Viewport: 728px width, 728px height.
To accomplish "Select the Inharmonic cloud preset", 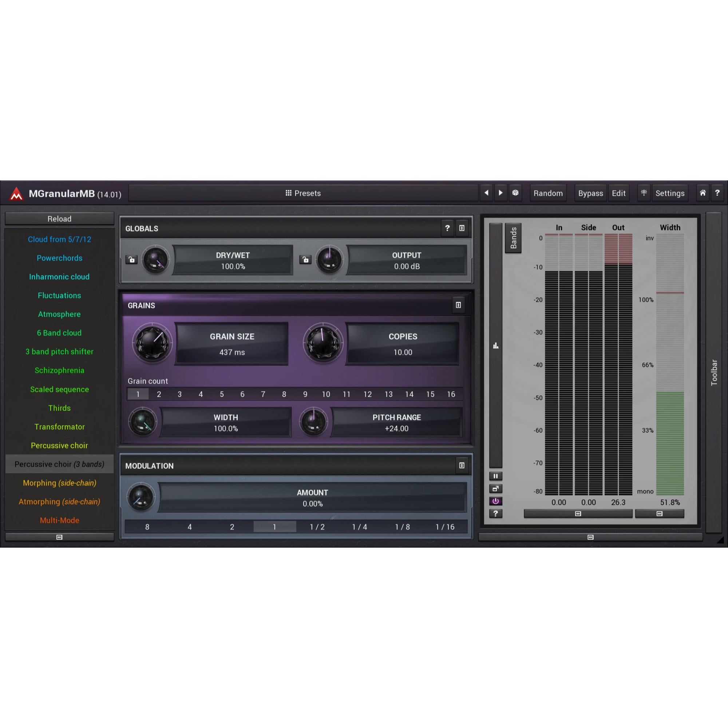I will pyautogui.click(x=59, y=277).
